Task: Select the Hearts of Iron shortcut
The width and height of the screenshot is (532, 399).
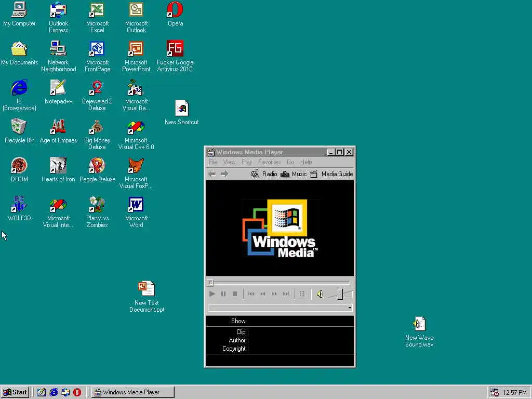Action: point(58,170)
